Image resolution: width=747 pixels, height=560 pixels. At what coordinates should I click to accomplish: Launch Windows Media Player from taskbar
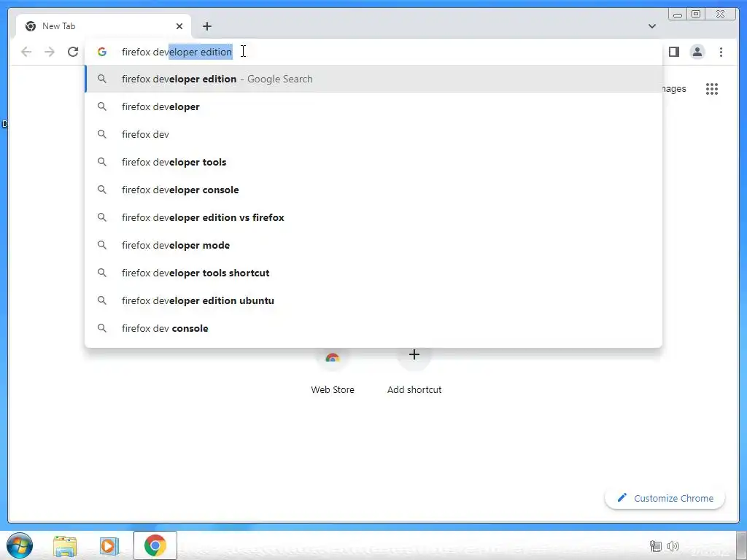tap(109, 545)
